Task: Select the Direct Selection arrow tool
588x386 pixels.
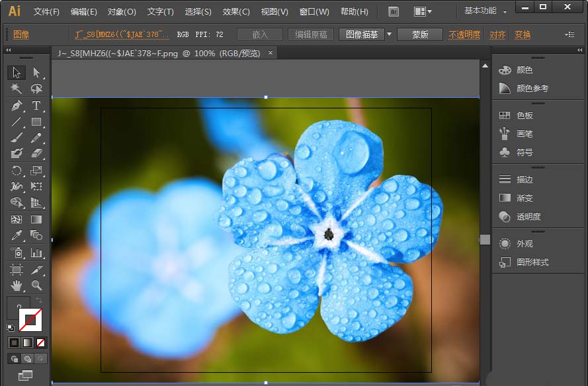Action: 36,72
